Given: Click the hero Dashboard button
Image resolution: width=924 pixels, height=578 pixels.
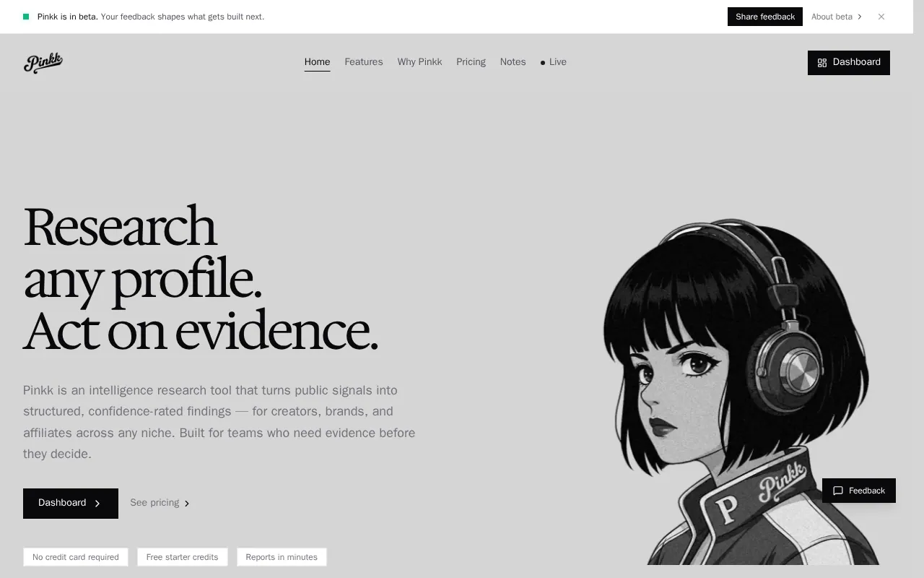Looking at the screenshot, I should click(71, 504).
